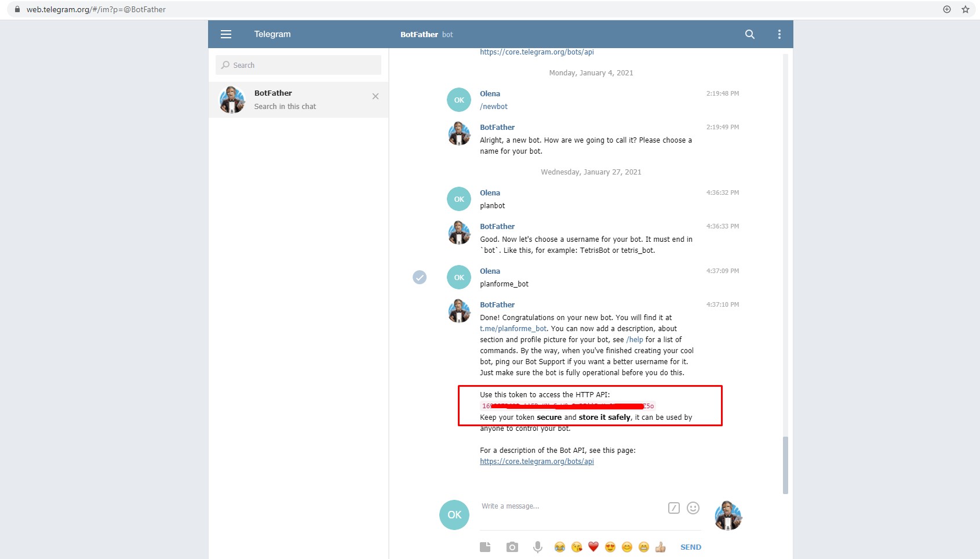
Task: Click Olena avatar beside planbot message
Action: tap(459, 199)
